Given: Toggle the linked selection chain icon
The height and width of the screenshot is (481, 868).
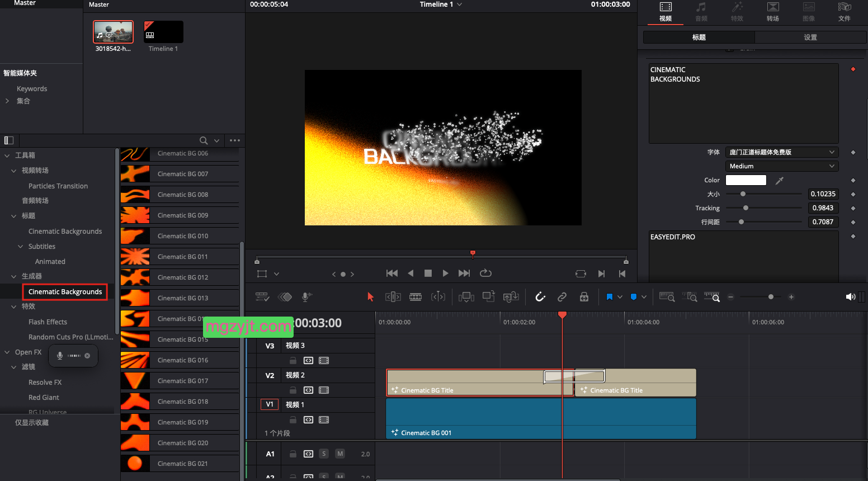Looking at the screenshot, I should [x=562, y=297].
